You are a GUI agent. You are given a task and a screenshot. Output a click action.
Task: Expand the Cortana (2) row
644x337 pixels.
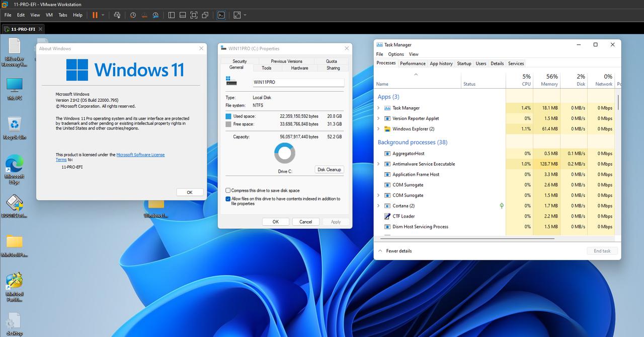click(x=378, y=206)
